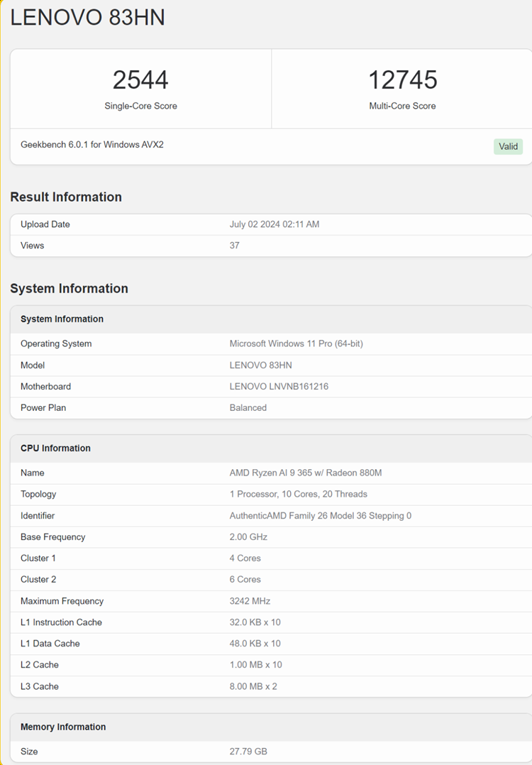Viewport: 532px width, 765px height.
Task: Click the Model row label
Action: tap(33, 365)
